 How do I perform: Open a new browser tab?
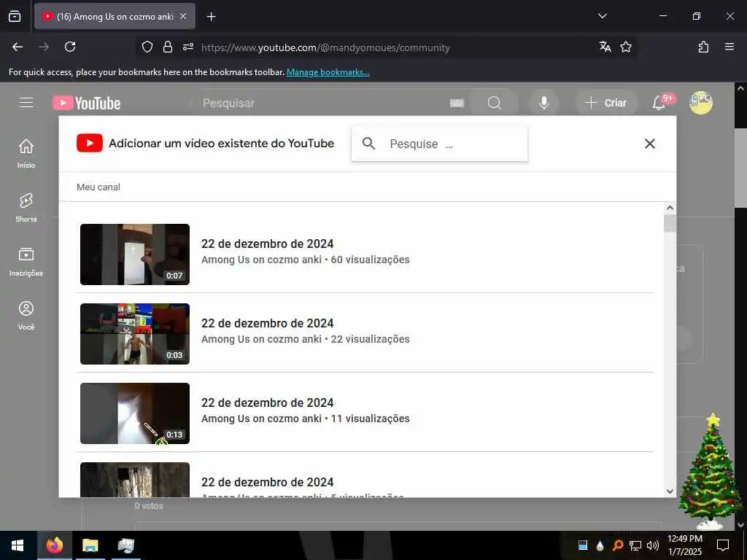tap(211, 17)
